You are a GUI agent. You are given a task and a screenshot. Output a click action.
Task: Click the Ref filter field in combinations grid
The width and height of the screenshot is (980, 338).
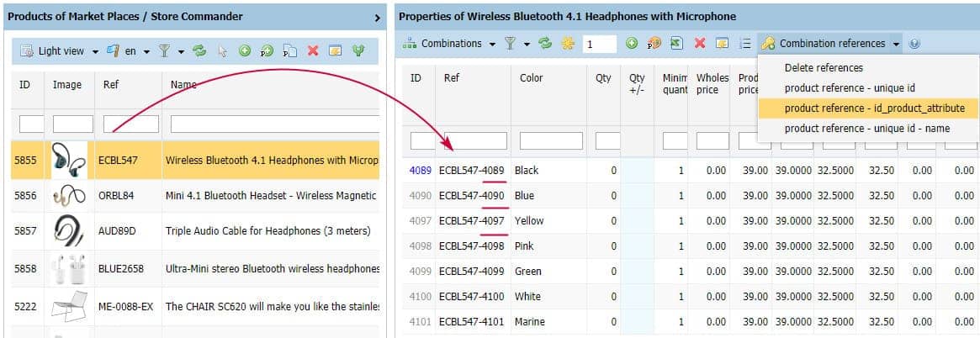pos(472,140)
